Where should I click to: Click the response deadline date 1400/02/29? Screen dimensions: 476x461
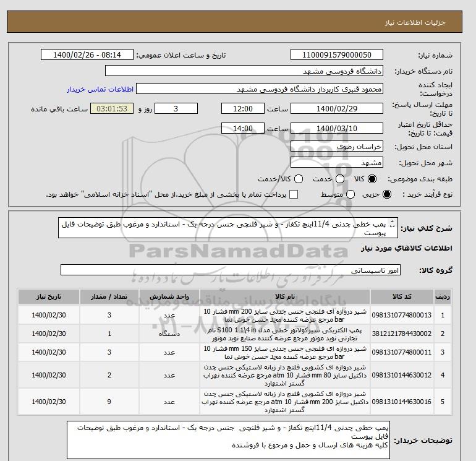click(x=337, y=108)
